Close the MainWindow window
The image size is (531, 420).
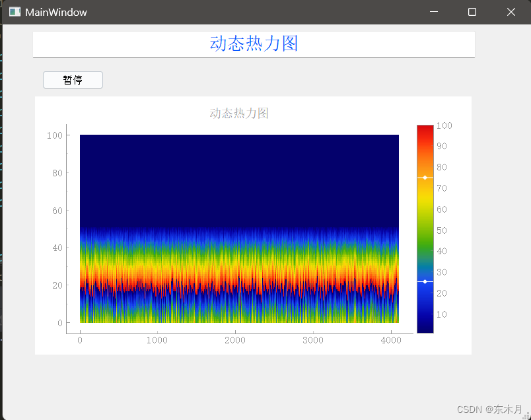[511, 12]
